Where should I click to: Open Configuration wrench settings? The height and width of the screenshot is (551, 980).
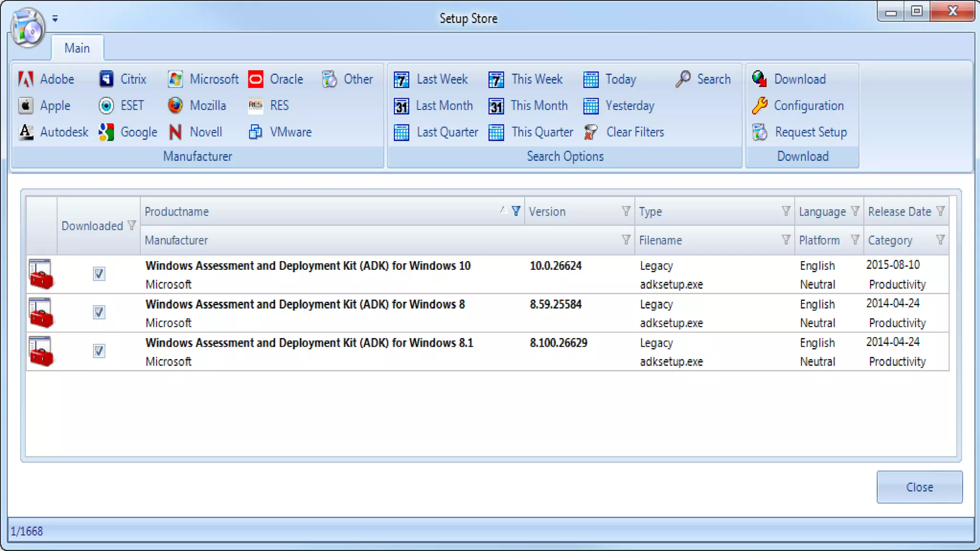pyautogui.click(x=759, y=105)
